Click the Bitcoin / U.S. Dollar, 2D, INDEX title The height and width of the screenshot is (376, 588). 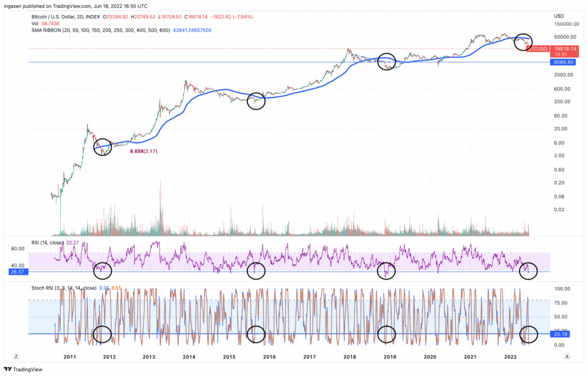click(x=65, y=17)
